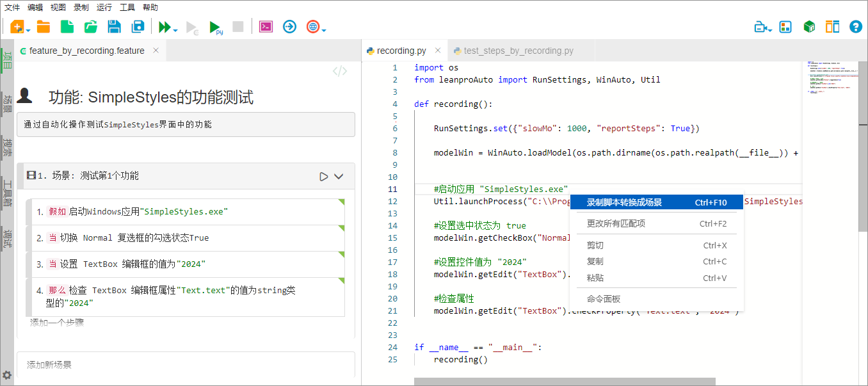This screenshot has width=868, height=386.
Task: Open the magenta command terminal icon
Action: (x=266, y=27)
